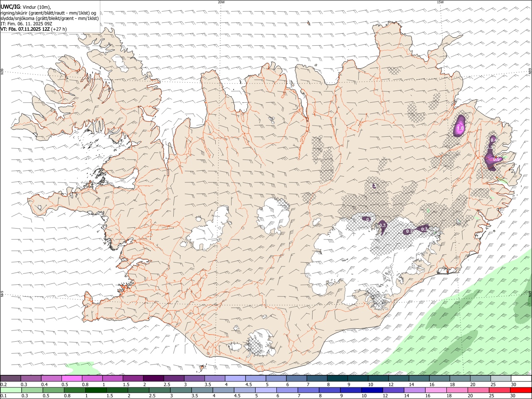Image resolution: width=532 pixels, height=399 pixels.
Task: Click the 0.2 tick label under the top scale
Action: point(3,384)
